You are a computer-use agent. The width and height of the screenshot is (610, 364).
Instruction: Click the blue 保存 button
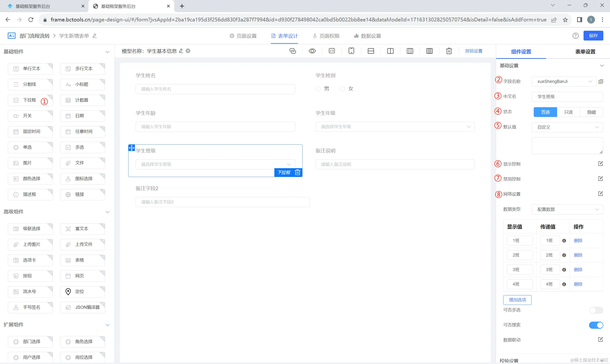pos(593,36)
